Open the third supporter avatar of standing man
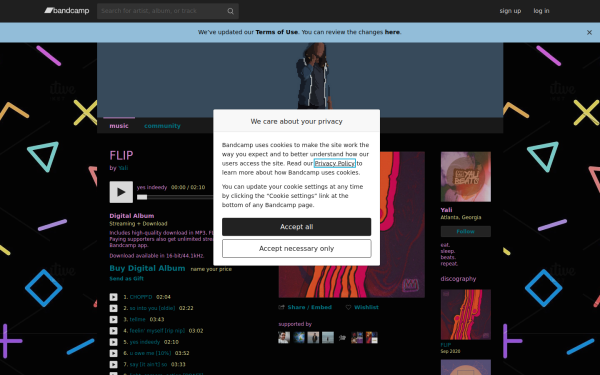Image resolution: width=600 pixels, height=375 pixels. (313, 338)
